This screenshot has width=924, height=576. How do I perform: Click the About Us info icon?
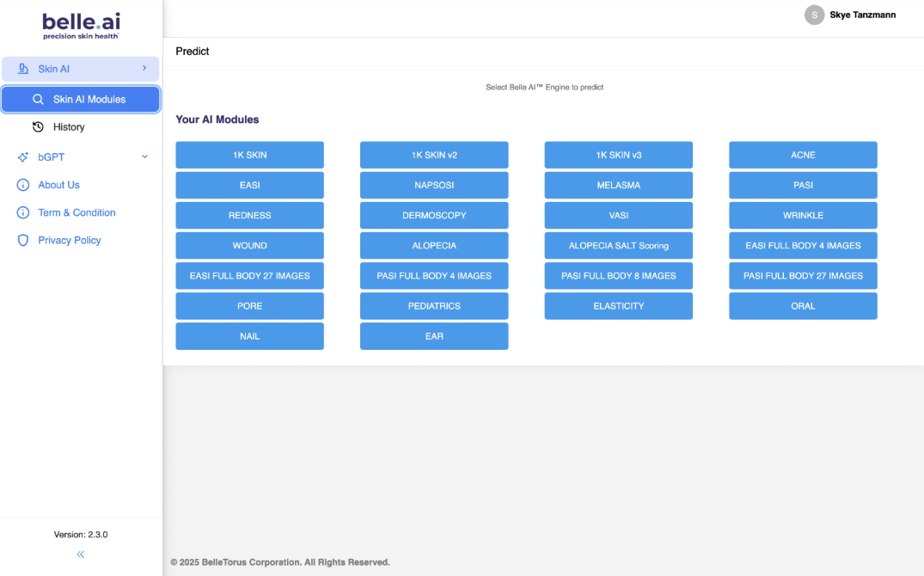point(23,185)
